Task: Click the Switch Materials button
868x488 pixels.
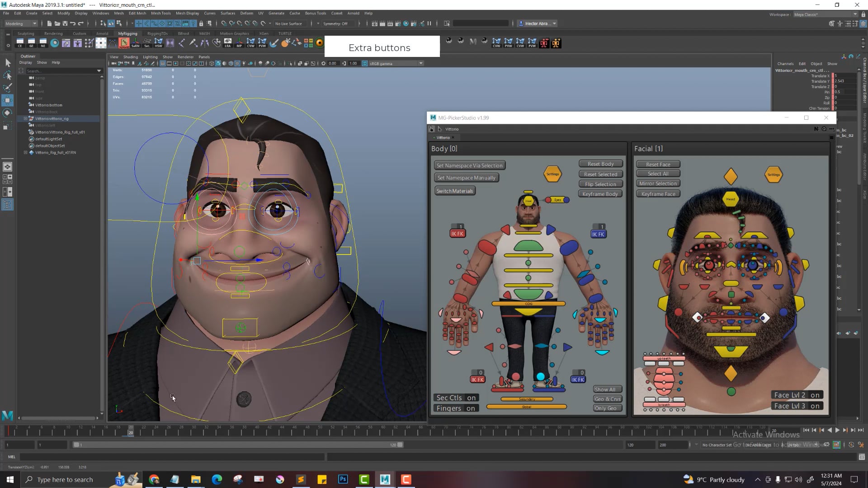Action: tap(455, 191)
